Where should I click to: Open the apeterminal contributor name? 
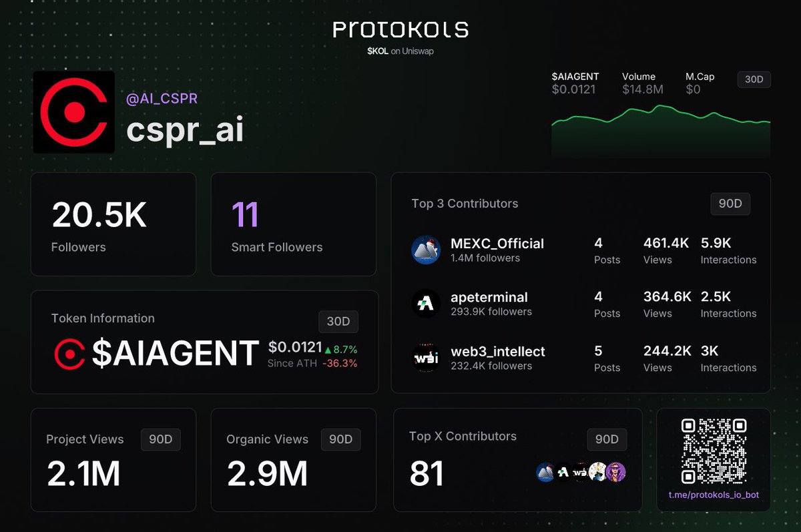(489, 297)
